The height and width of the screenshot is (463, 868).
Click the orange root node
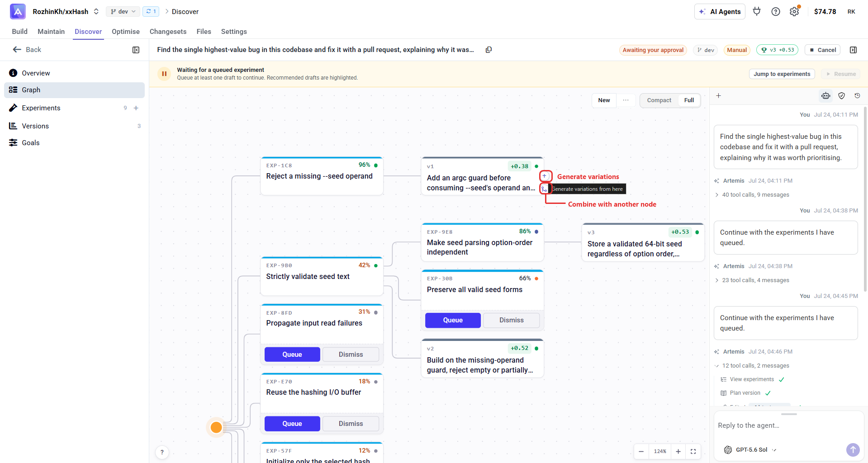(216, 427)
